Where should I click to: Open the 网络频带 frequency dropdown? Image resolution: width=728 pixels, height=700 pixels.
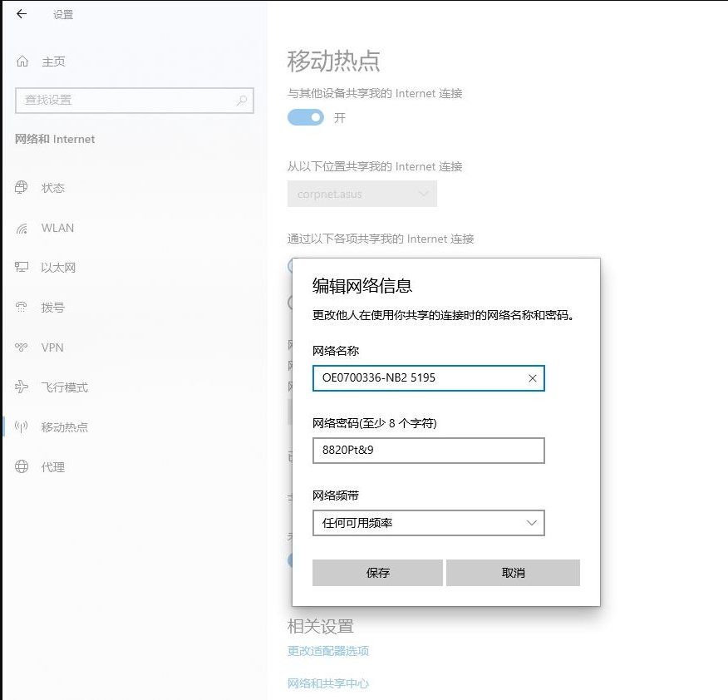[428, 523]
